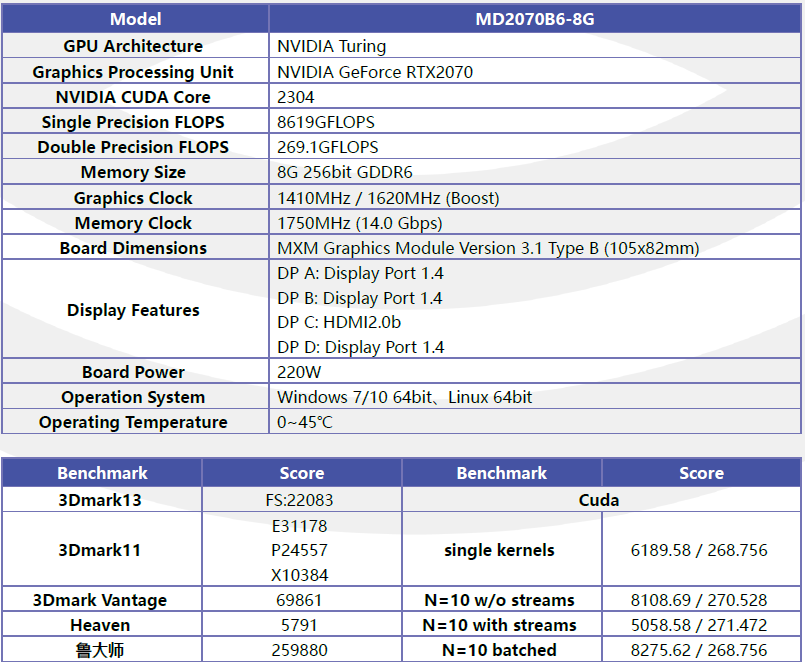Click the '8108.69 / 270.528' score

point(699,600)
